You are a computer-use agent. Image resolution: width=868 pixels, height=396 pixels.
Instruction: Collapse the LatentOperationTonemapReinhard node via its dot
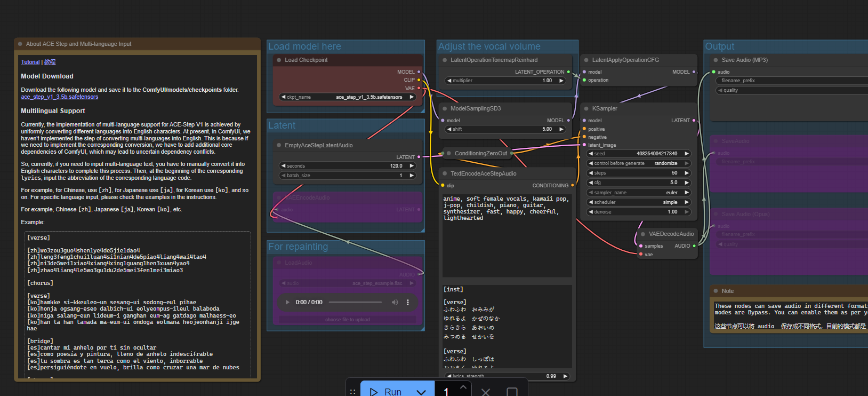pos(445,60)
